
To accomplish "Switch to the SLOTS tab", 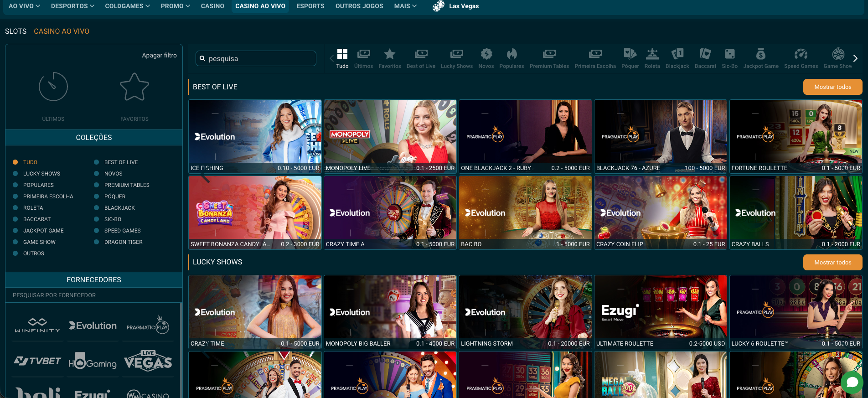I will tap(16, 31).
